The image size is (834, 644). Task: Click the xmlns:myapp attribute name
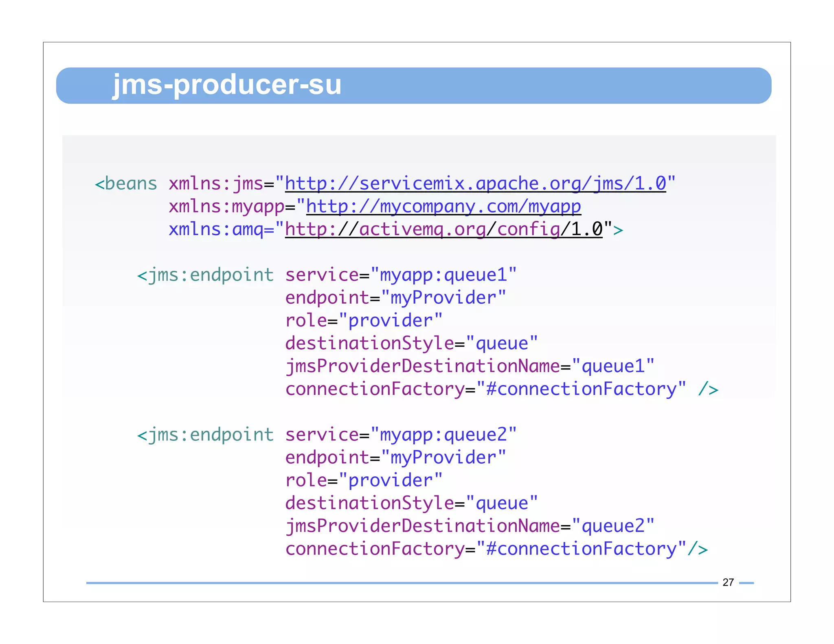point(226,206)
